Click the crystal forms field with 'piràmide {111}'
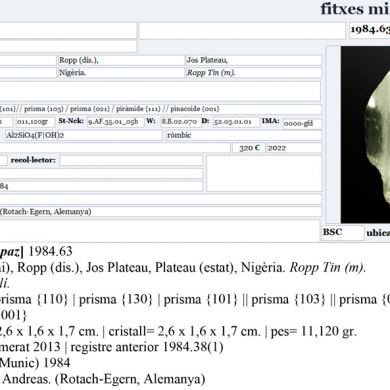Screen dimensions: 390x390 161,109
